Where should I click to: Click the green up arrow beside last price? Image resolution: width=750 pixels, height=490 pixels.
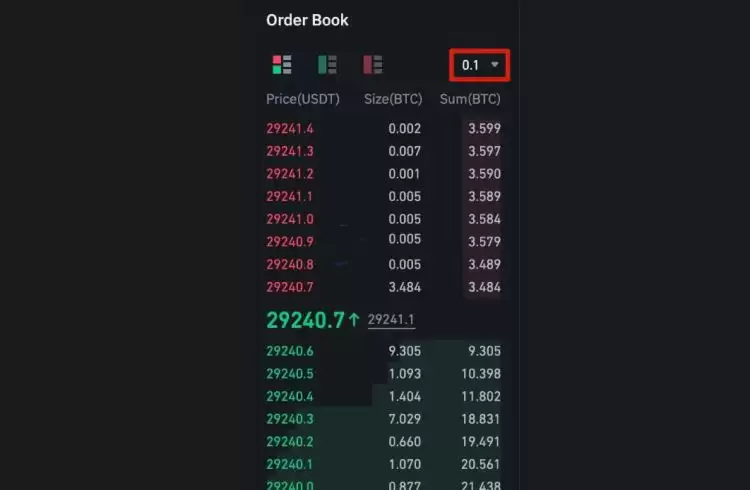pos(354,320)
